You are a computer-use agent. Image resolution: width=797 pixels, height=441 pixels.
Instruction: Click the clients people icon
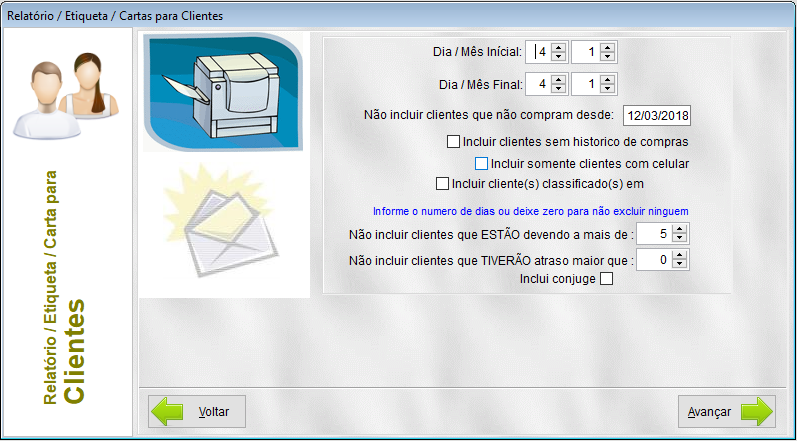(x=66, y=96)
